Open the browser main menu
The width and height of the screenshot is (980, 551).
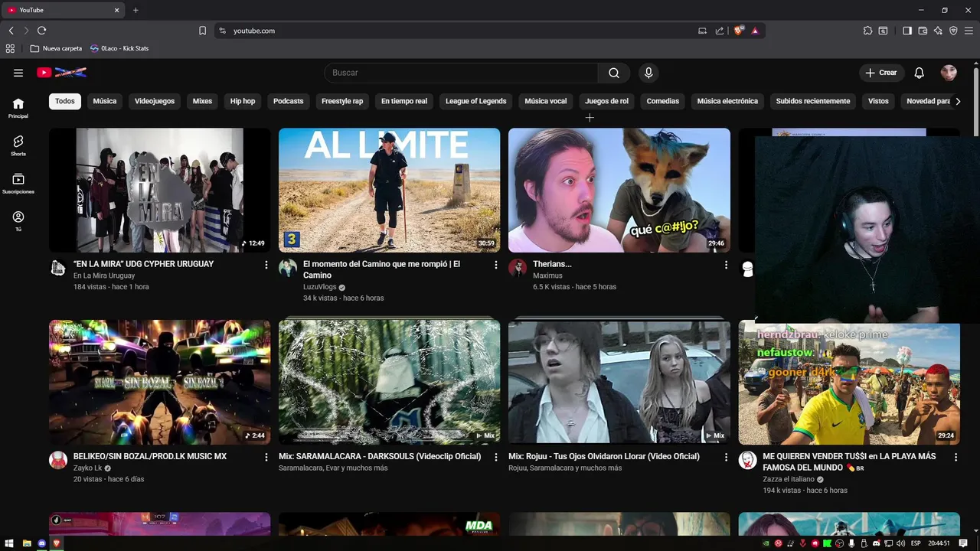969,31
